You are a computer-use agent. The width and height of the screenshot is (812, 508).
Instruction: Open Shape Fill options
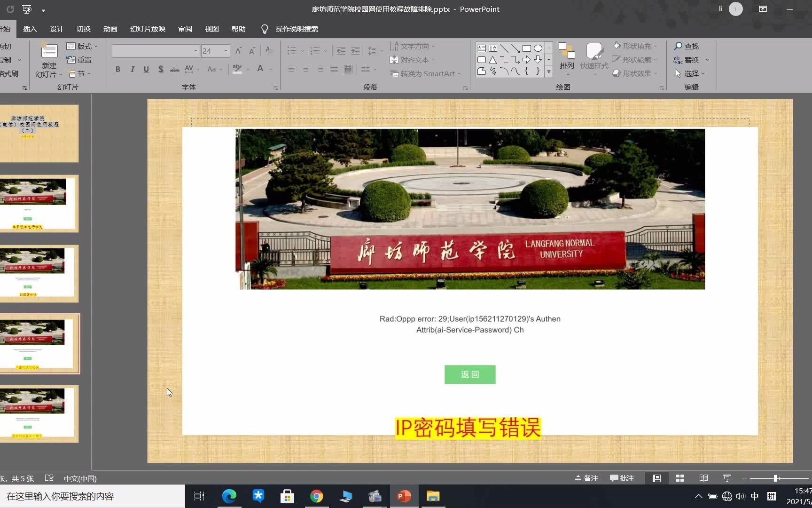(x=635, y=46)
